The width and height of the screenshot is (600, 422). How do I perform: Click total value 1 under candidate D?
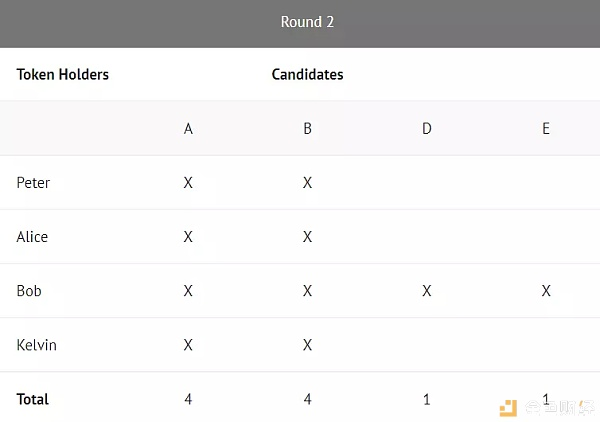(427, 399)
